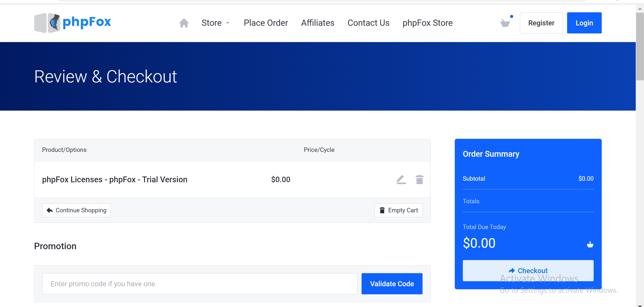Screen dimensions: 644x307
Task: Open the Place Order page
Action: [x=266, y=23]
